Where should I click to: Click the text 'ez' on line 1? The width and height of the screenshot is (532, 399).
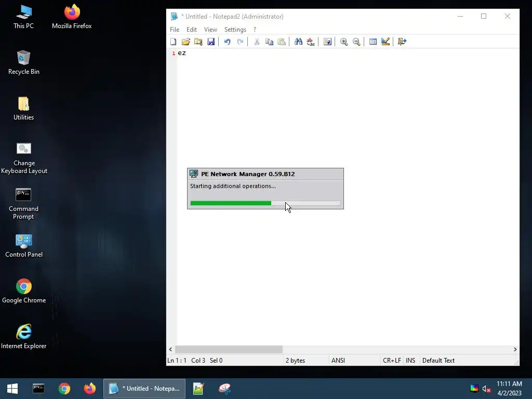182,53
